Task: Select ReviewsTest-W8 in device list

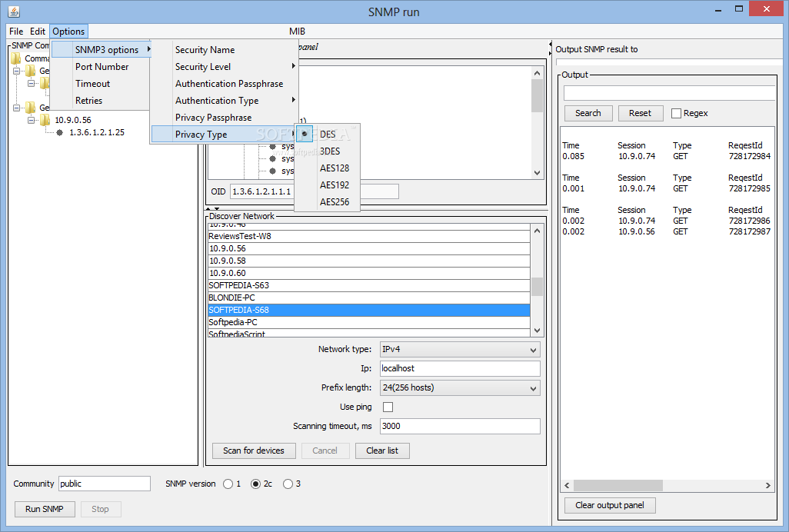Action: point(369,236)
